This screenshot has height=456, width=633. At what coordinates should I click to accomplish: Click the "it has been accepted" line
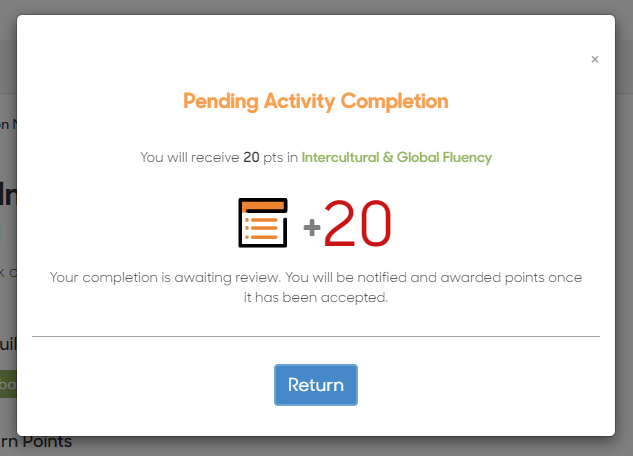(x=316, y=298)
